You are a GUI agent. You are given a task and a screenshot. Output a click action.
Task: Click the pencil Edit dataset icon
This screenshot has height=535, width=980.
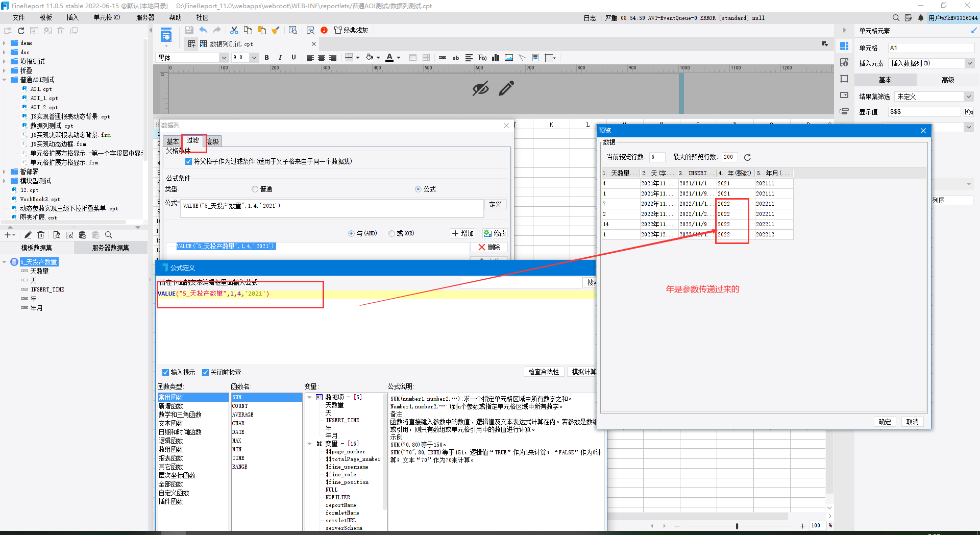pyautogui.click(x=28, y=235)
